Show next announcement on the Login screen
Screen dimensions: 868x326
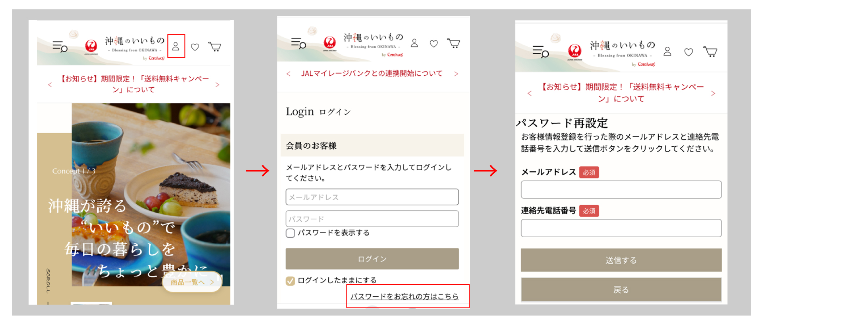click(456, 74)
